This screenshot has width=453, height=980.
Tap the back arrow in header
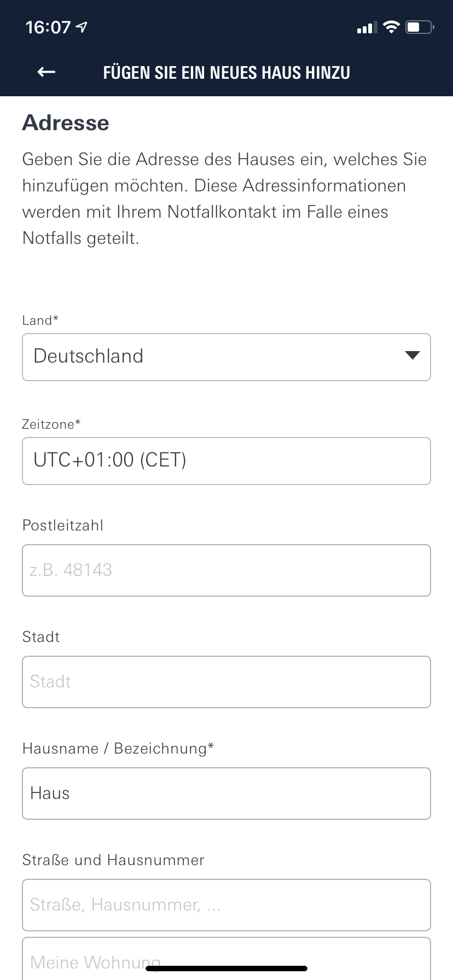click(x=47, y=72)
